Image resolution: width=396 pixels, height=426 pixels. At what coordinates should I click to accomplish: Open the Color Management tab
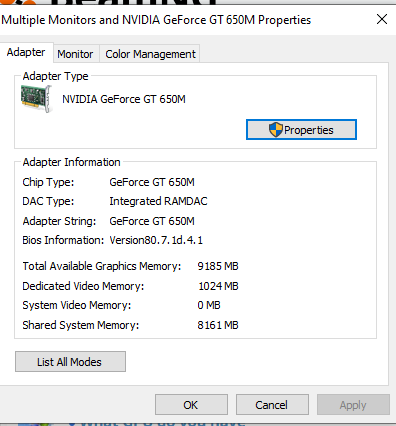pyautogui.click(x=150, y=54)
